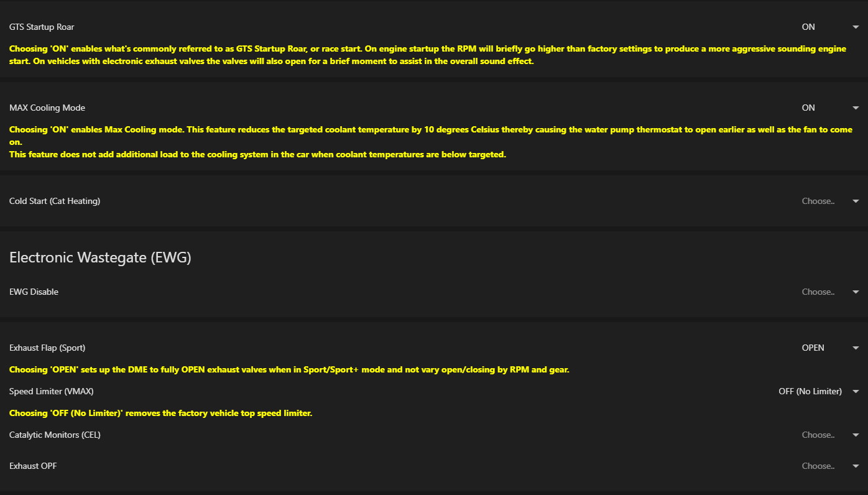Open the 'OFF (No Limiter)' speed limiter selector

pos(810,391)
